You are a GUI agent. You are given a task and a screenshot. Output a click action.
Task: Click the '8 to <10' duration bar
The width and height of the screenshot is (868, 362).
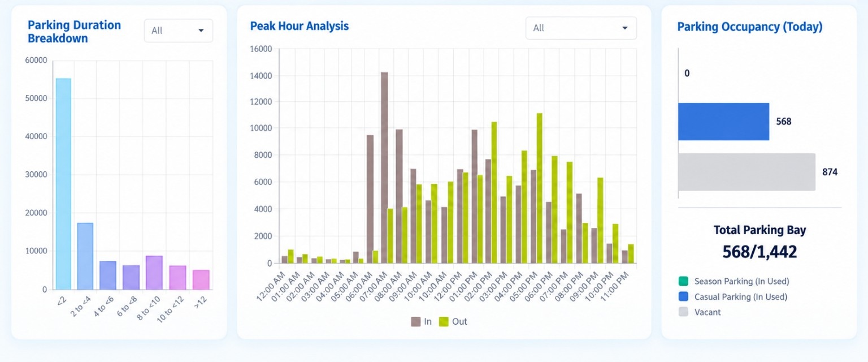[154, 273]
